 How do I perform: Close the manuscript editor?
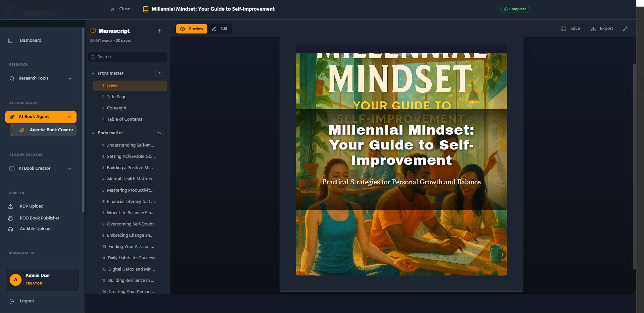tap(121, 9)
